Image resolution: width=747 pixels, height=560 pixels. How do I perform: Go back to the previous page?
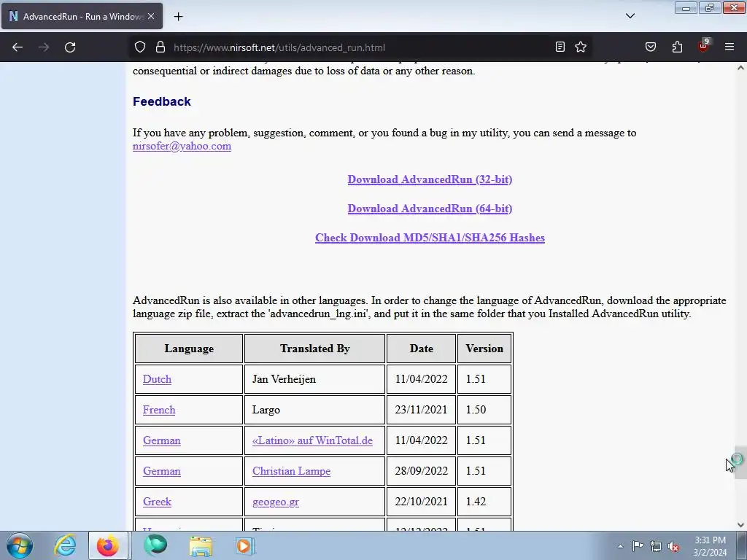[18, 47]
